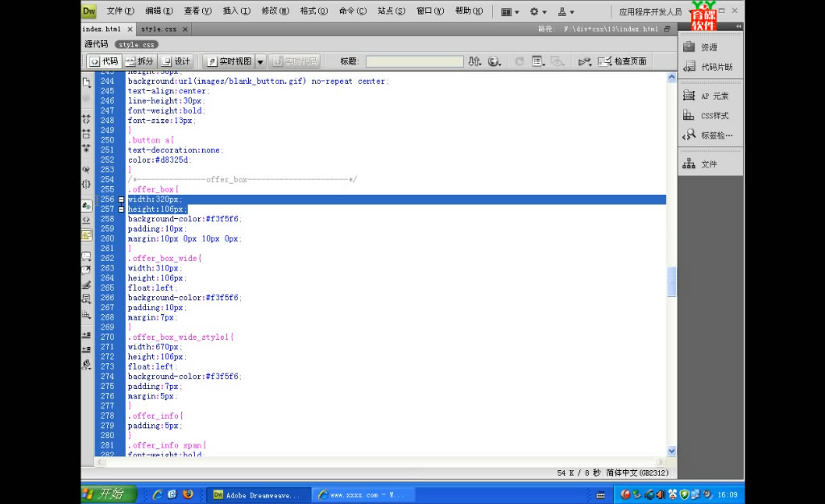Open the Site management dropdown icon
This screenshot has width=825, height=504.
(566, 11)
